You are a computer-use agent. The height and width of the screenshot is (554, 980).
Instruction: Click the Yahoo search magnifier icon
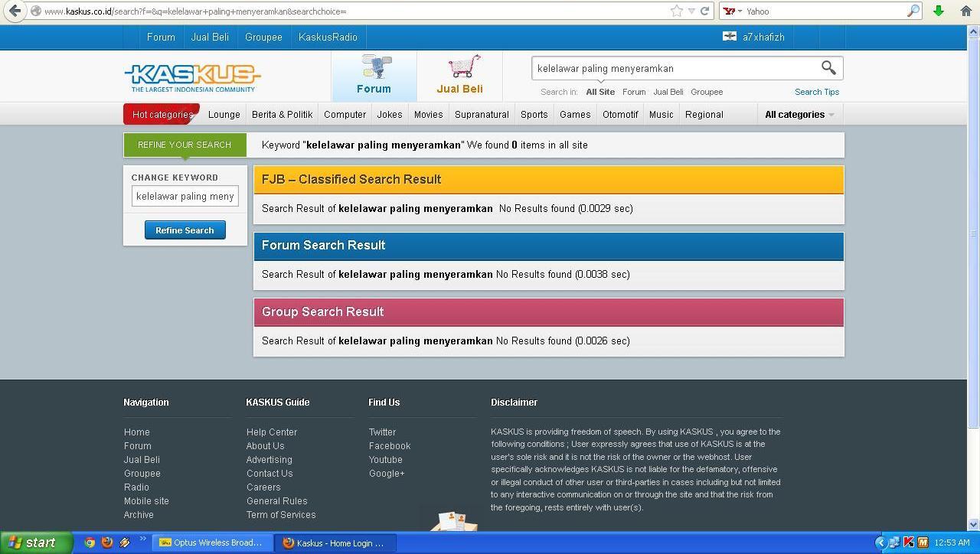tap(913, 11)
